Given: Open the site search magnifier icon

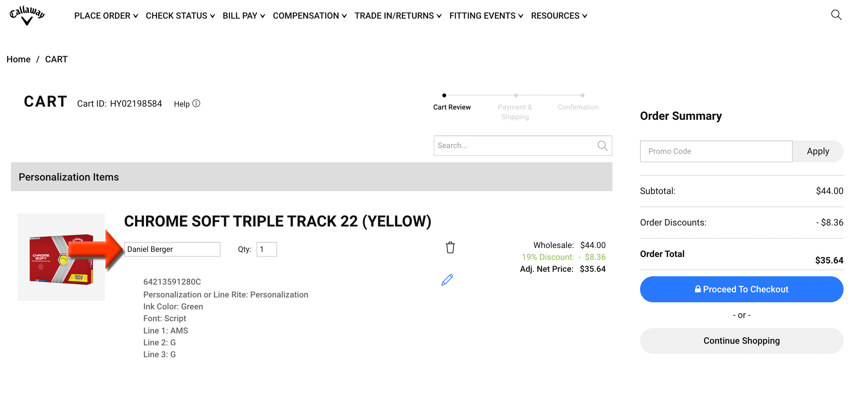Looking at the screenshot, I should 836,15.
